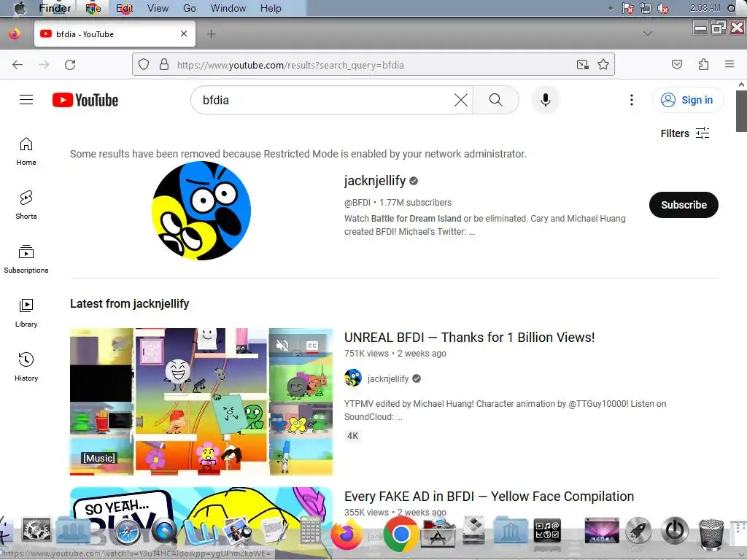This screenshot has height=560, width=747.
Task: Open the rocket Launchpad icon in dock
Action: (638, 531)
